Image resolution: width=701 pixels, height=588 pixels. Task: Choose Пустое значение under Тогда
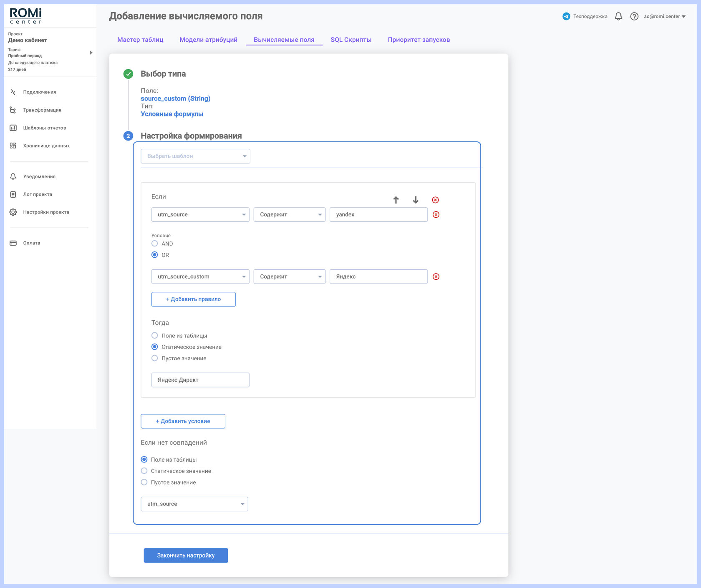pyautogui.click(x=155, y=358)
